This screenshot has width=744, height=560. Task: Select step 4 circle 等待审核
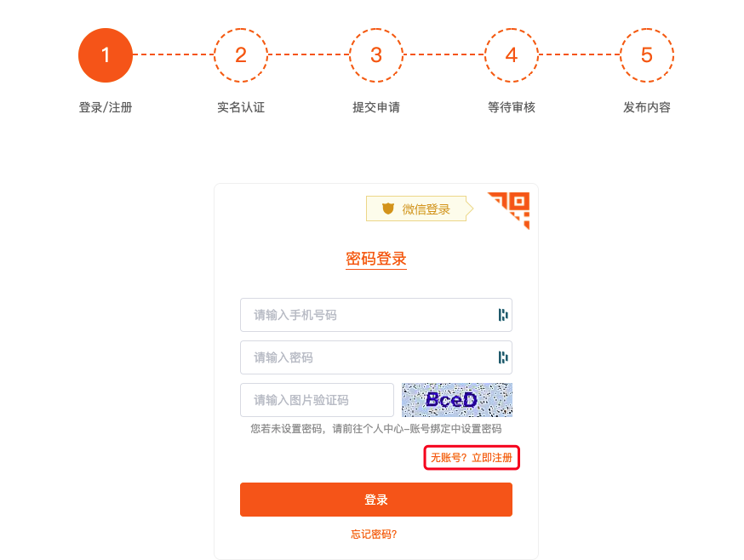(512, 55)
